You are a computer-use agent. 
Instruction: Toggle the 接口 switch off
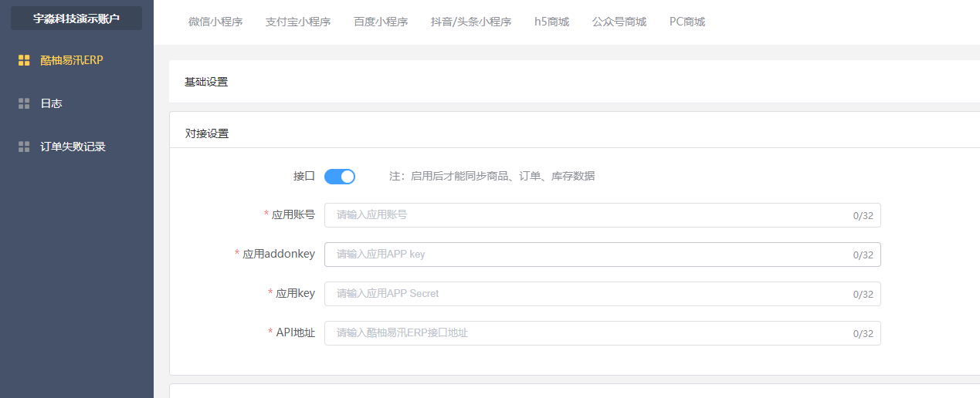tap(340, 177)
